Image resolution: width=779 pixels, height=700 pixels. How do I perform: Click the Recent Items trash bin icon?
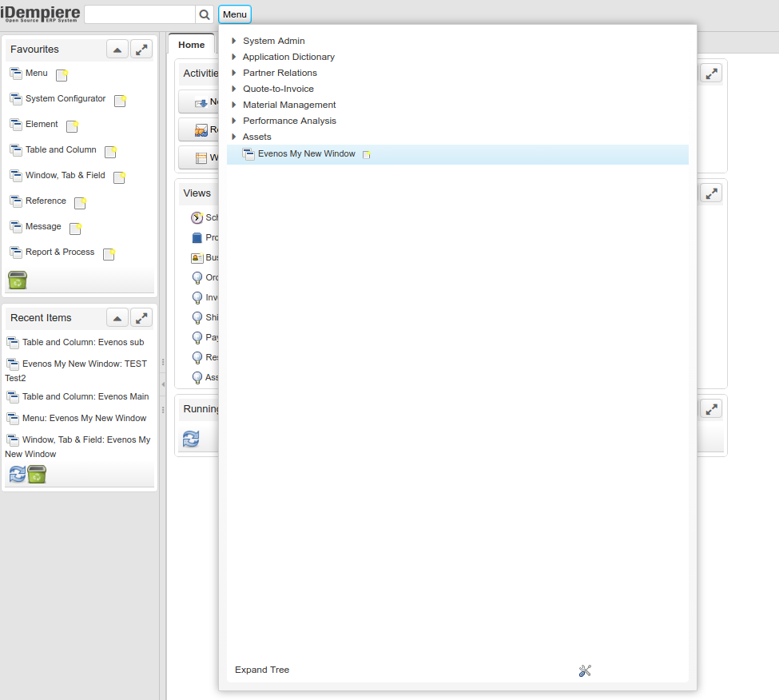coord(37,475)
